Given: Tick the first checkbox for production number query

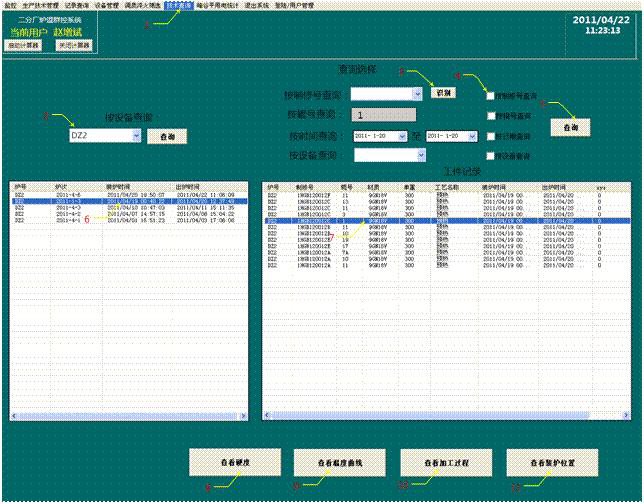Looking at the screenshot, I should (491, 95).
